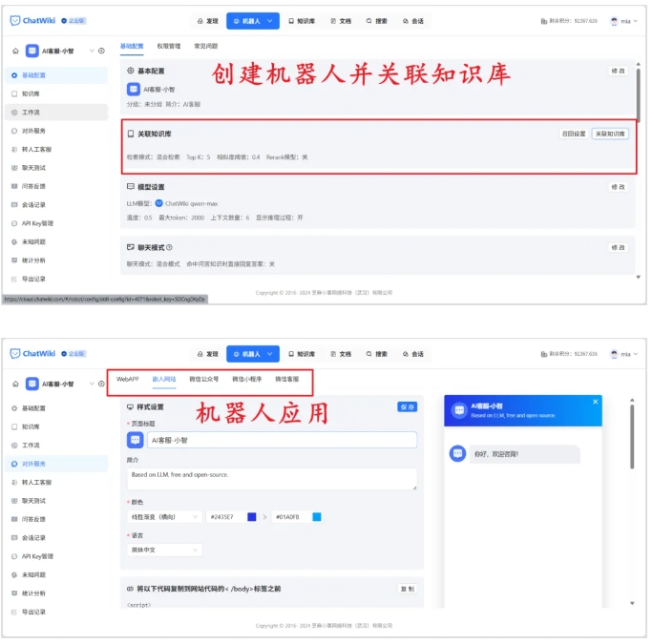Open 聊天测试 in the upper screenshot sidebar
The image size is (653, 644).
(56, 168)
